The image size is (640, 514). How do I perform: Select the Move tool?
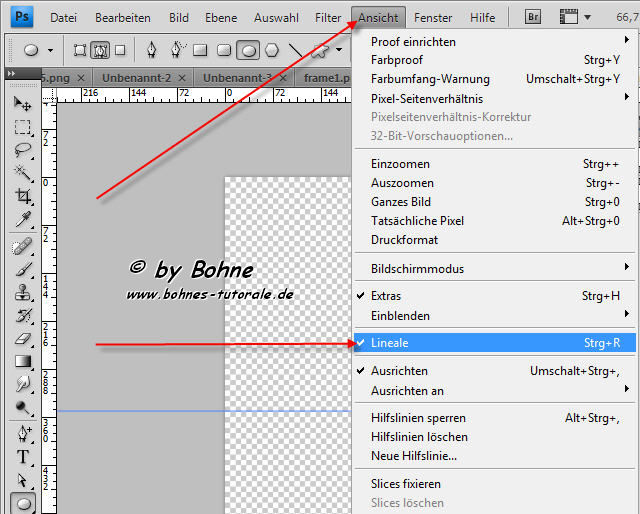pyautogui.click(x=22, y=104)
